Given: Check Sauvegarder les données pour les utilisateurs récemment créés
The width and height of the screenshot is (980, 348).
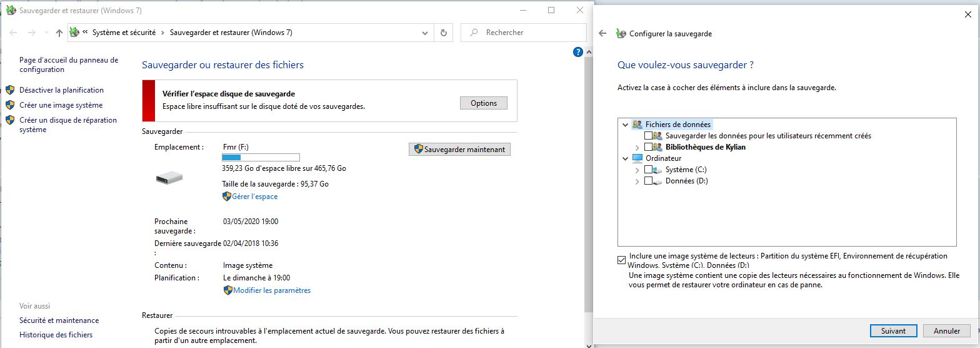Looking at the screenshot, I should 648,136.
